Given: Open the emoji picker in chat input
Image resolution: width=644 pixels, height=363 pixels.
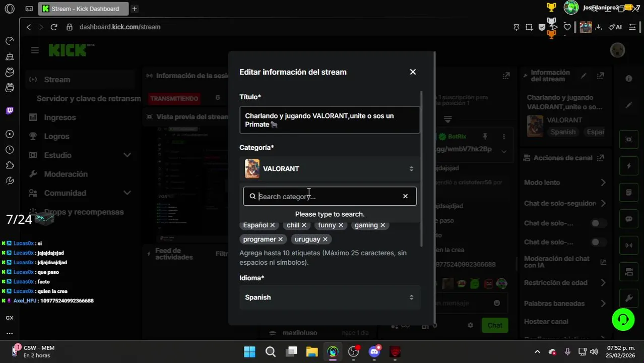Looking at the screenshot, I should tap(497, 303).
